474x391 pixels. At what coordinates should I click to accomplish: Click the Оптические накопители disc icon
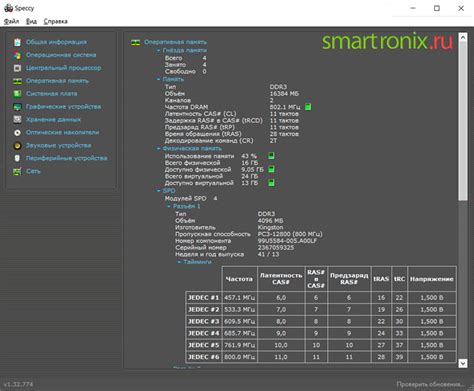pyautogui.click(x=17, y=133)
